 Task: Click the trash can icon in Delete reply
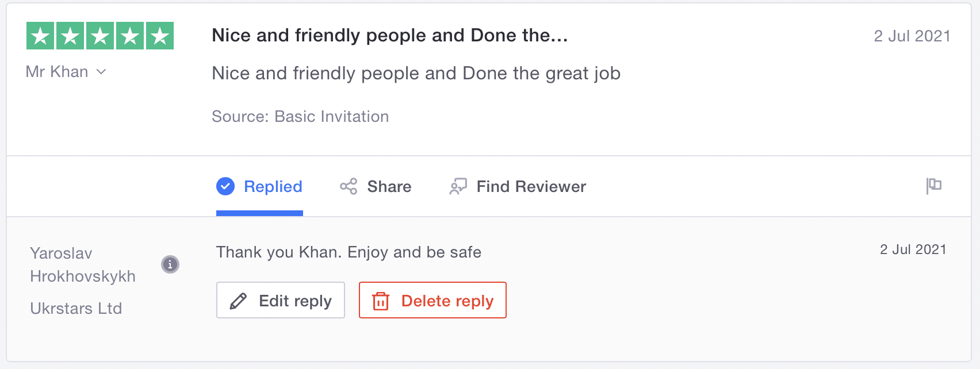(381, 301)
